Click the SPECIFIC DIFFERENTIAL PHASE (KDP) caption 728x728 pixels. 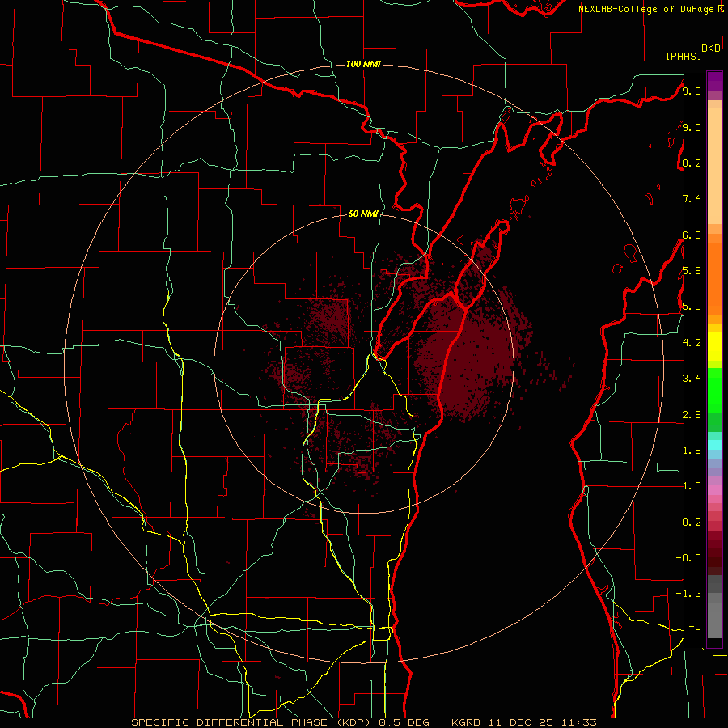click(252, 722)
